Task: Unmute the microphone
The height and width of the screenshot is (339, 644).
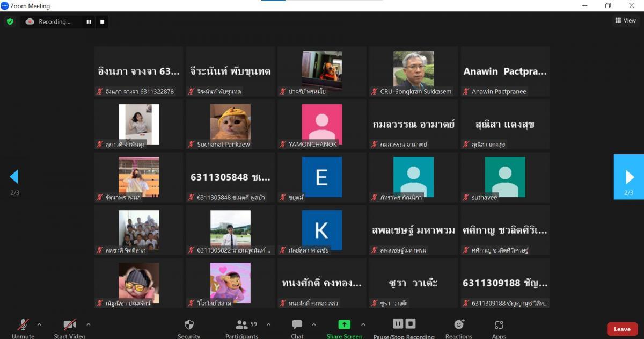Action: pos(23,325)
